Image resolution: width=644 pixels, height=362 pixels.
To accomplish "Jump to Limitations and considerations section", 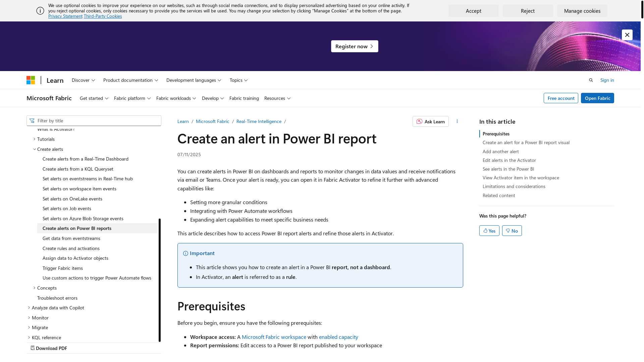I will (514, 186).
